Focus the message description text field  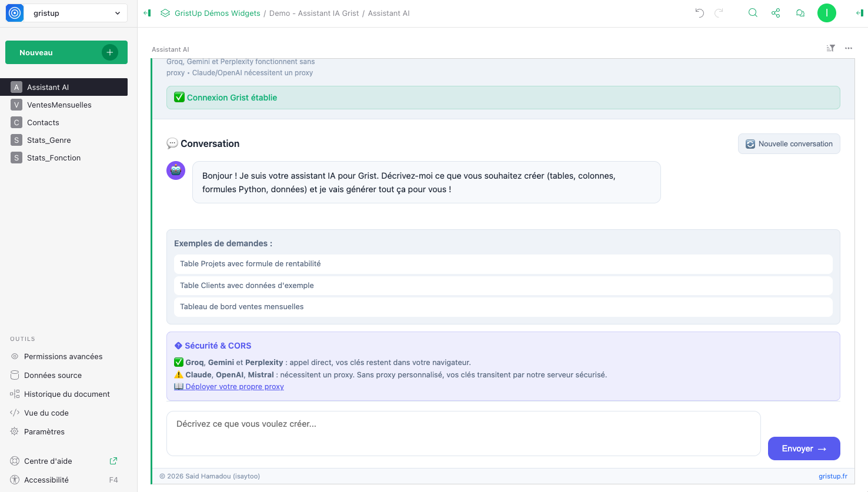(463, 433)
